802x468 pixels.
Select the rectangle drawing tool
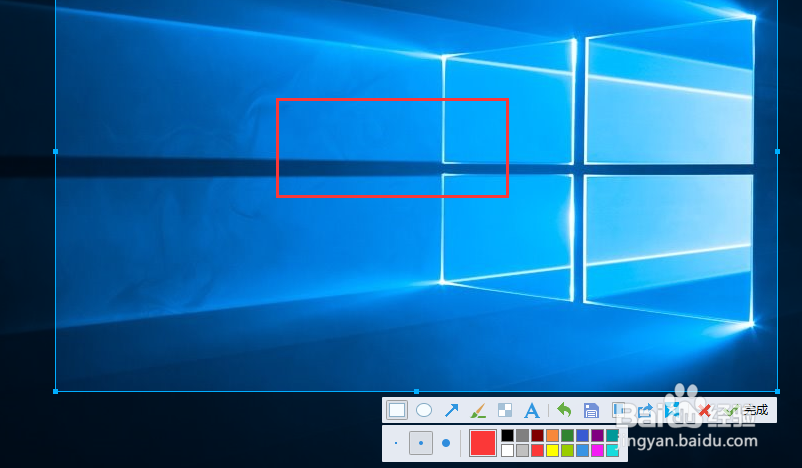(x=397, y=410)
